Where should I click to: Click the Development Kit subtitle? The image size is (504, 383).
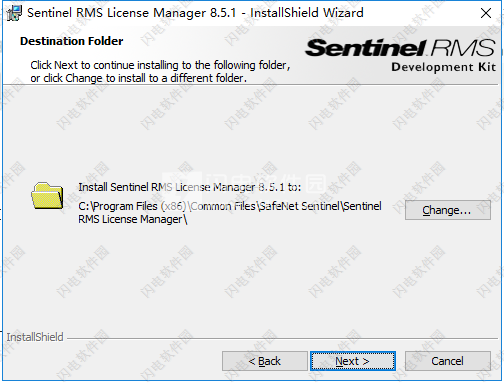coord(444,67)
